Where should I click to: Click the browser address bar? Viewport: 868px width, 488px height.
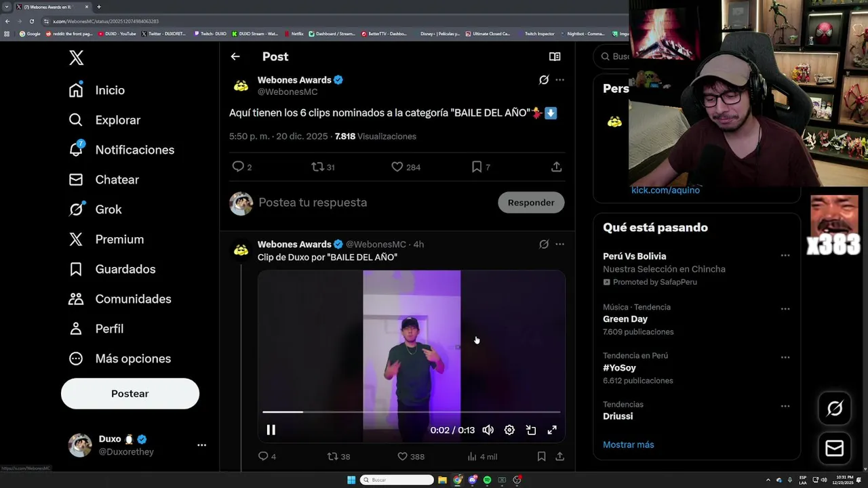click(332, 21)
